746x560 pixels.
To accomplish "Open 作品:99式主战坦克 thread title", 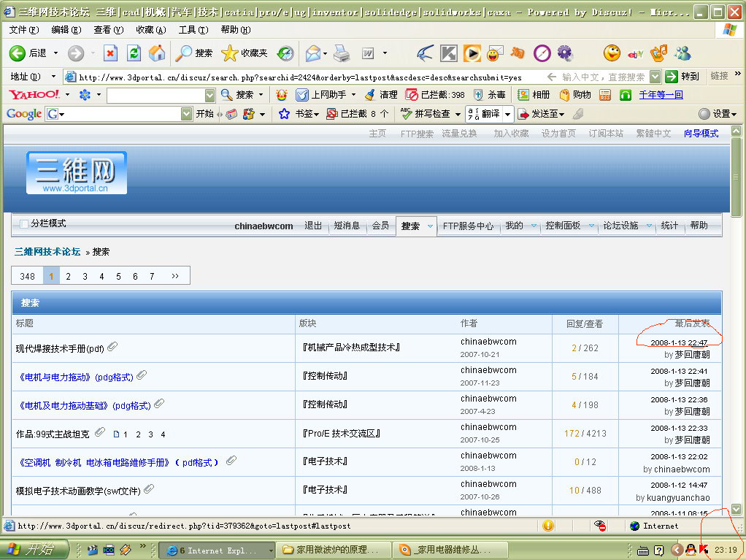I will (53, 434).
